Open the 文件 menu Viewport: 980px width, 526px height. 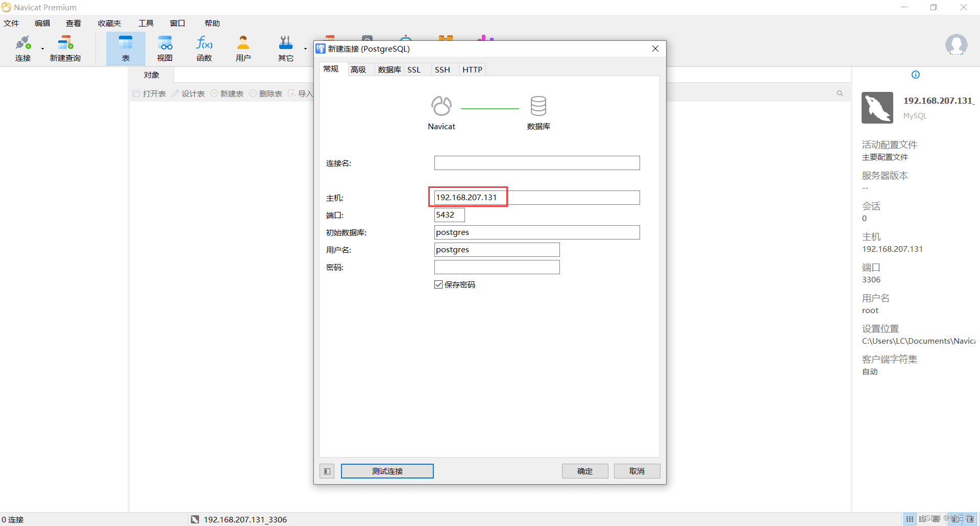pyautogui.click(x=11, y=23)
